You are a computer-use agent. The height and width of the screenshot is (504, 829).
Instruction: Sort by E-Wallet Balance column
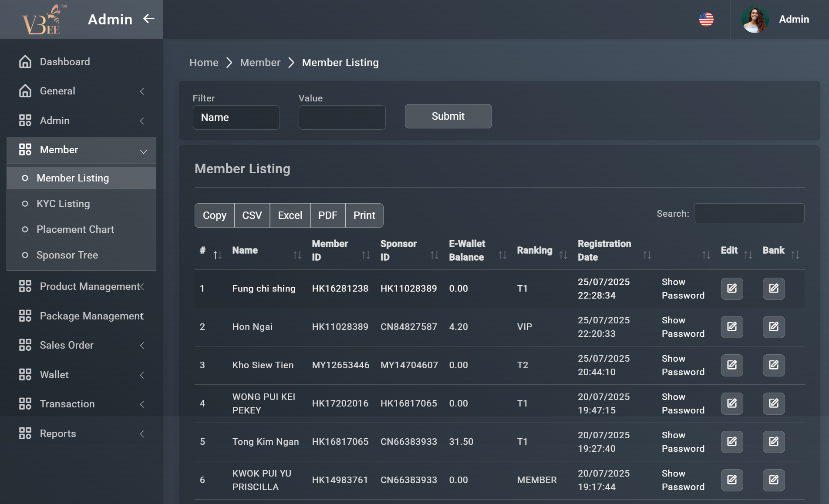[502, 255]
